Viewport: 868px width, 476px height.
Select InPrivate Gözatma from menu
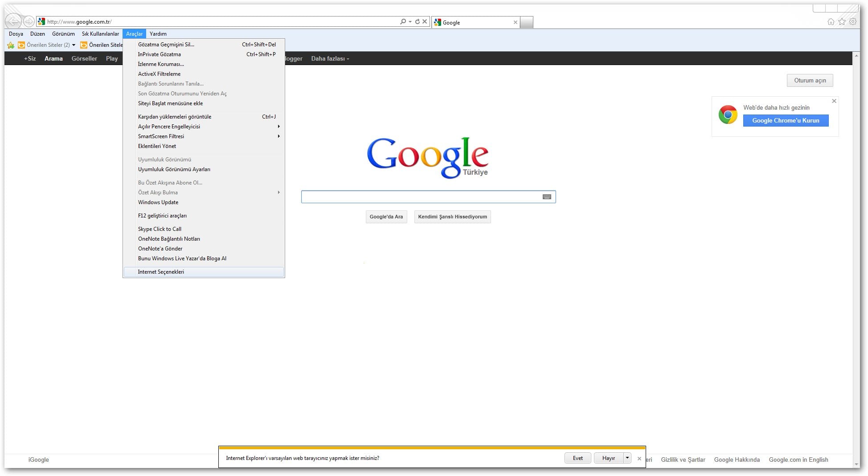[204, 54]
